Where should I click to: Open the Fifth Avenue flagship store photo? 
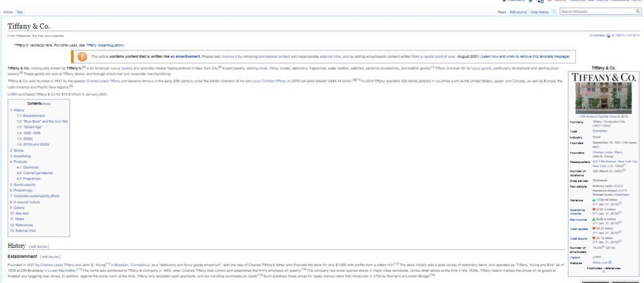603,97
